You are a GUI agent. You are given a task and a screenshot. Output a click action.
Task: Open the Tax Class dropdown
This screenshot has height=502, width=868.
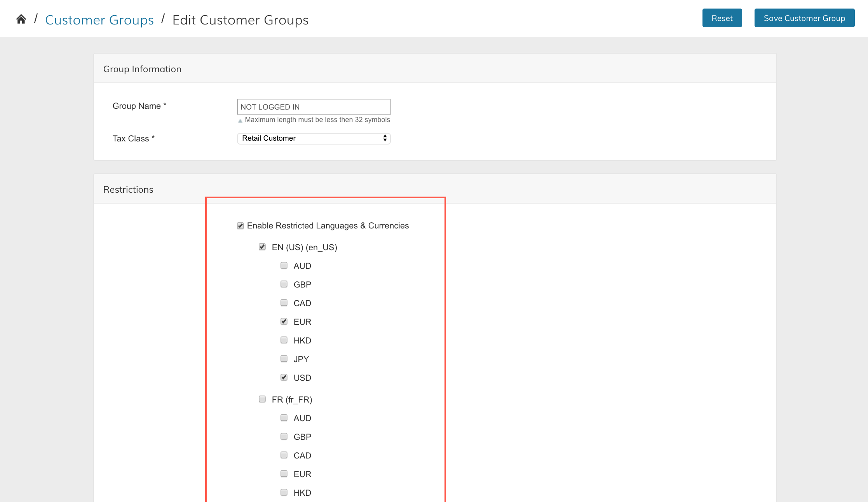(x=314, y=138)
